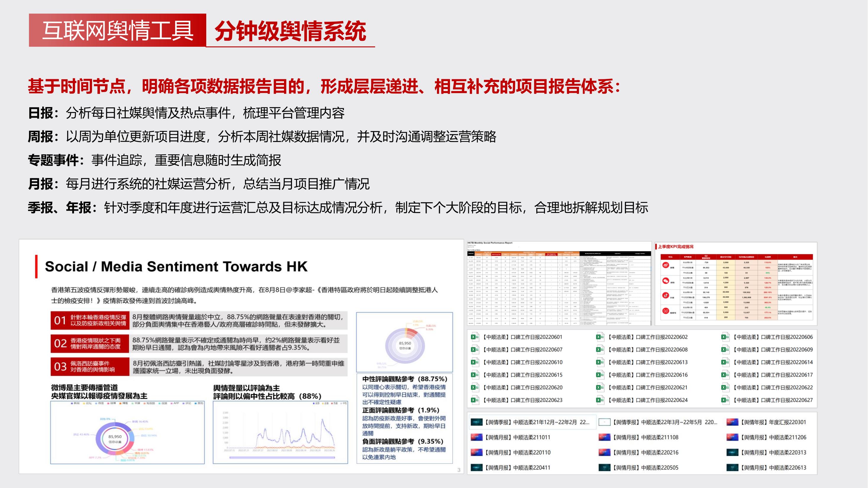Click Excel icon of 口碑工作日报20220623
The image size is (868, 488).
(475, 400)
